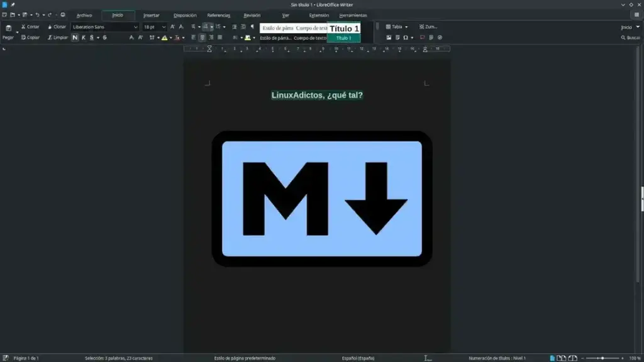Viewport: 644px width, 362px height.
Task: Click the ordered numbered list icon
Action: pyautogui.click(x=206, y=26)
